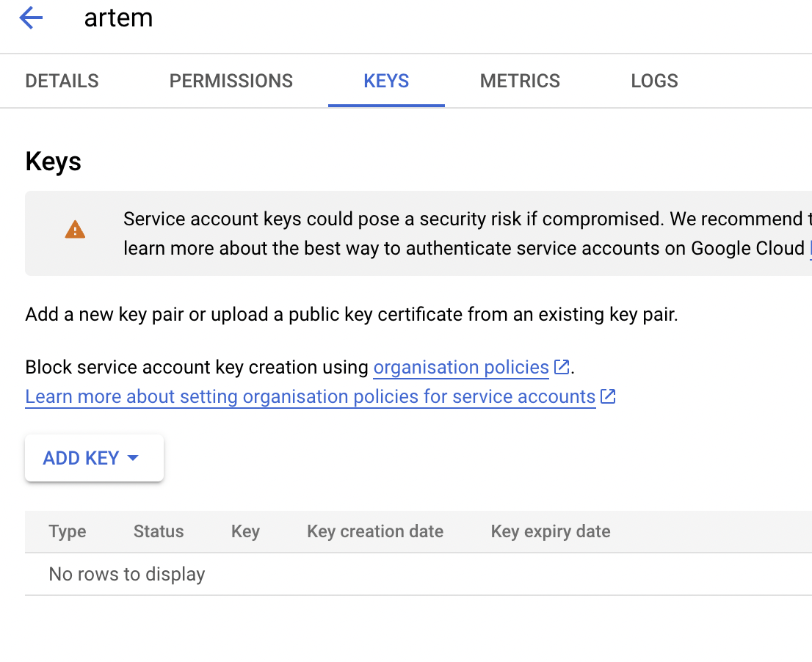Viewport: 812px width, 662px height.
Task: Click external-link icon after Learn more link
Action: click(x=608, y=397)
